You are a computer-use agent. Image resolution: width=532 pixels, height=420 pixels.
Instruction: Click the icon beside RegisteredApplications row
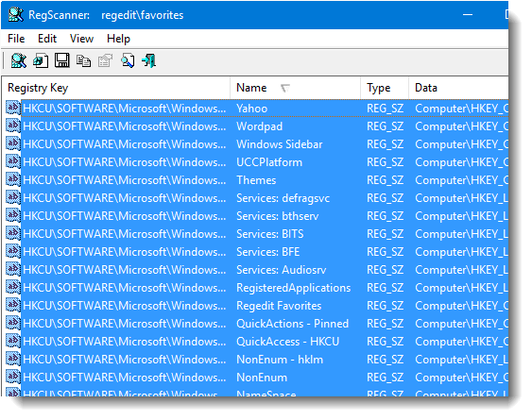point(13,288)
